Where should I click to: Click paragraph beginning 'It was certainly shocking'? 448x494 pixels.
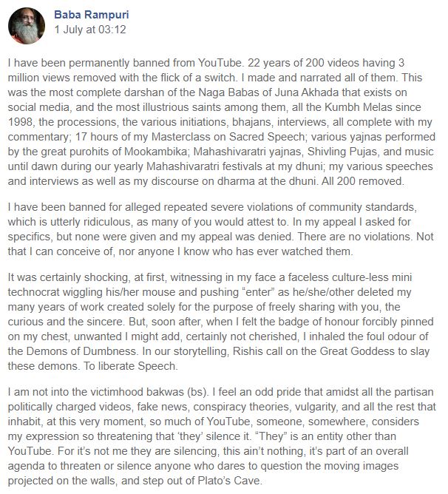[220, 322]
